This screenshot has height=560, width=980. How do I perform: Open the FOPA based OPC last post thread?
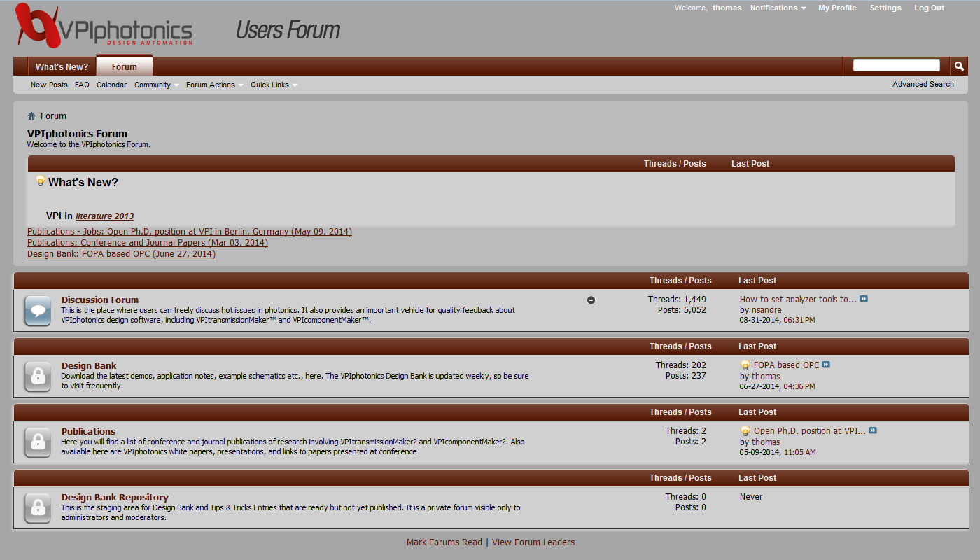(786, 365)
